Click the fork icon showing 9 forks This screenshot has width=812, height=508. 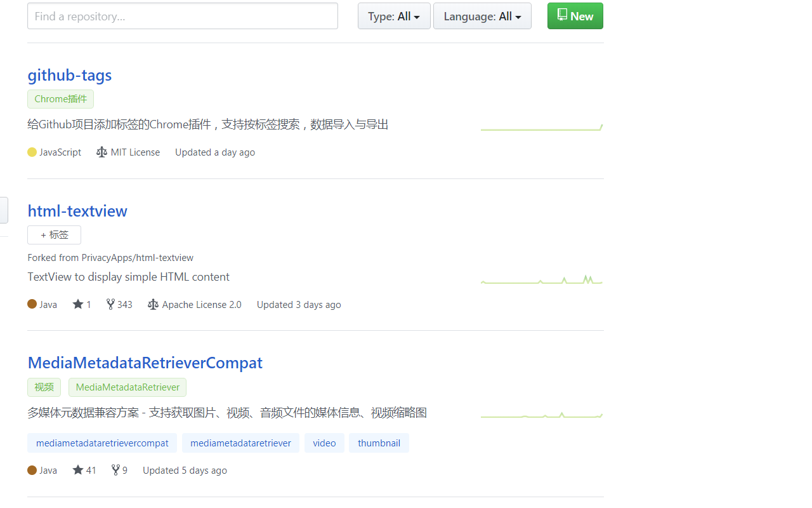(114, 470)
